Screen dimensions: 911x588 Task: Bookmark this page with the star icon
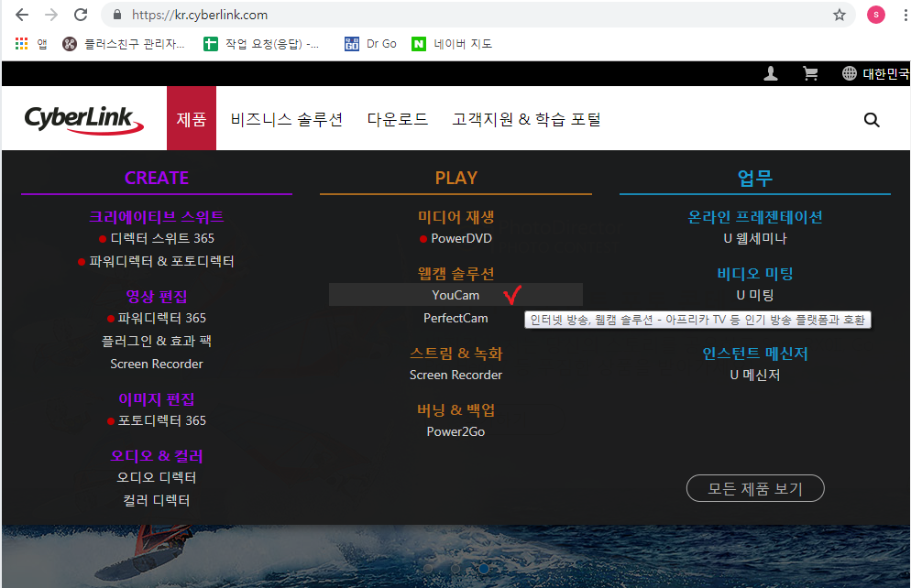[839, 15]
